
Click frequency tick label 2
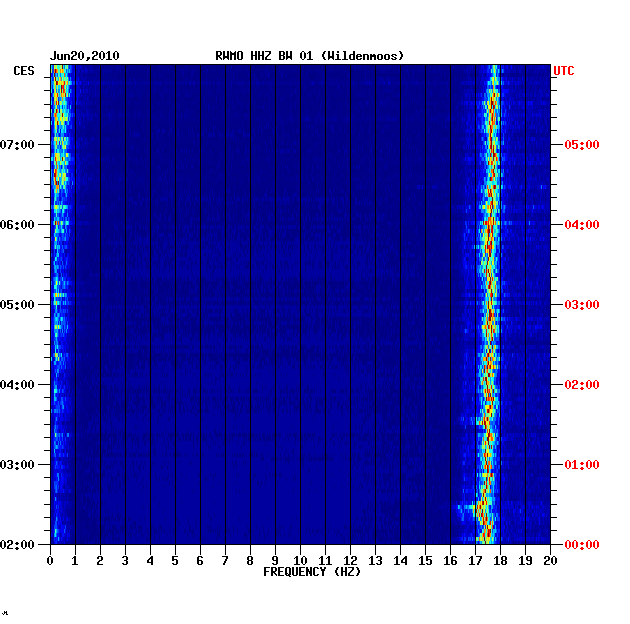point(100,561)
